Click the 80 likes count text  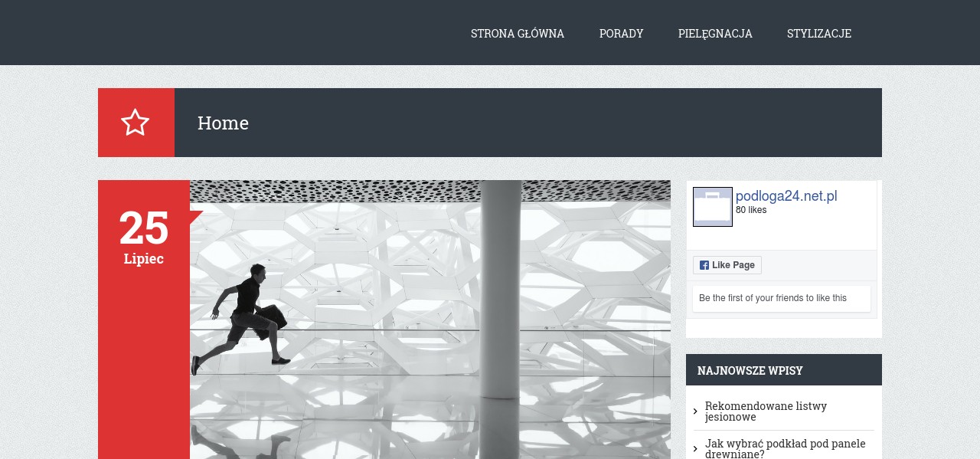click(751, 210)
